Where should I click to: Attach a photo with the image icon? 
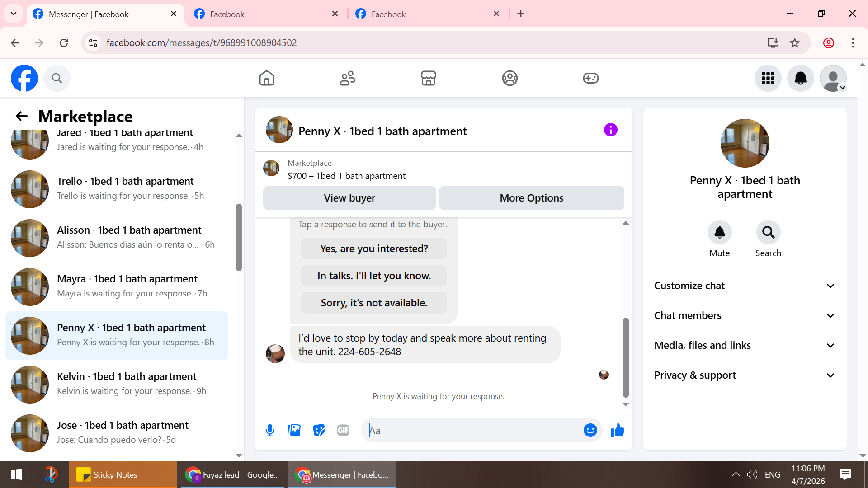[x=294, y=431]
